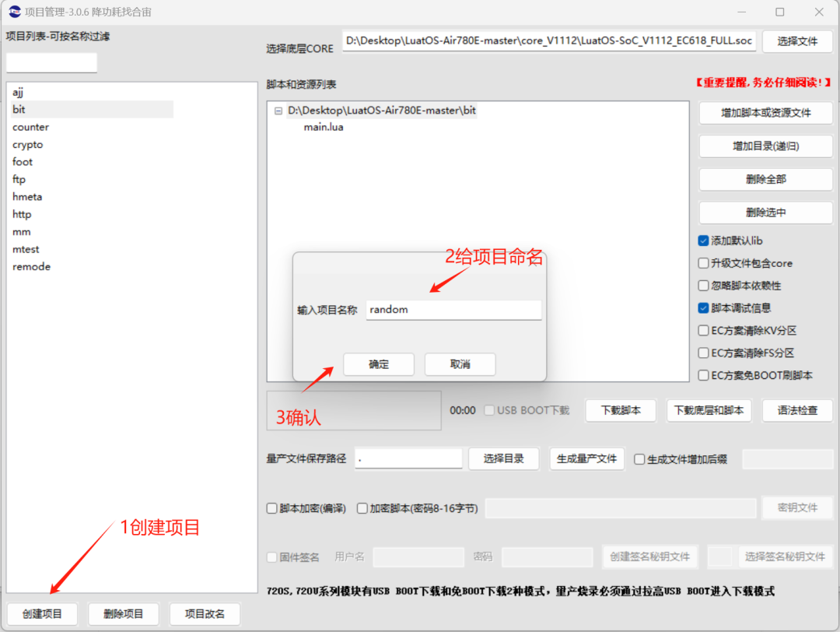Enable the 脚本加密(编译) checkbox
Viewport: 840px width, 632px height.
click(x=271, y=507)
